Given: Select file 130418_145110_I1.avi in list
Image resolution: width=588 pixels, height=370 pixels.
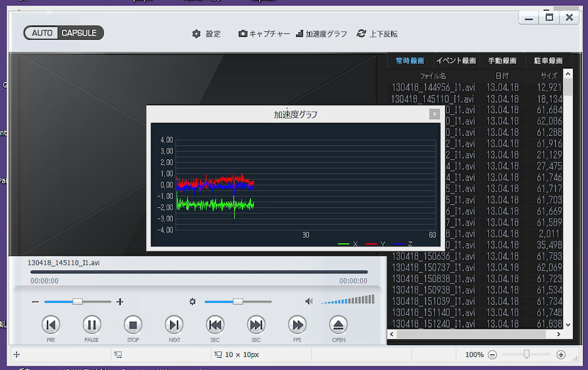Looking at the screenshot, I should pyautogui.click(x=432, y=99).
